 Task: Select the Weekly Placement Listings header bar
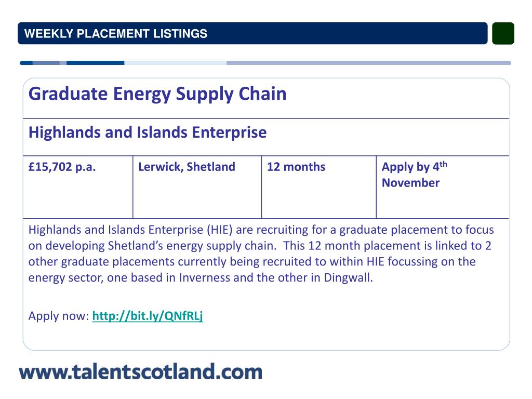click(252, 33)
